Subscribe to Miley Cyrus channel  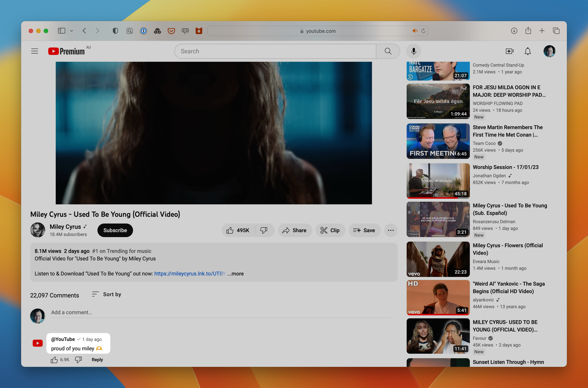115,230
